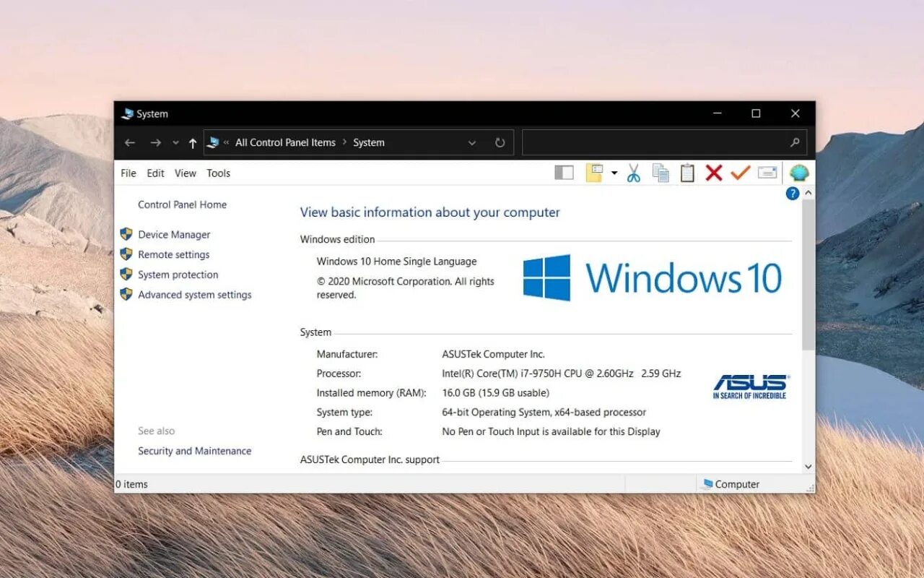Open the blue Help question mark icon
The height and width of the screenshot is (578, 924).
[x=793, y=193]
